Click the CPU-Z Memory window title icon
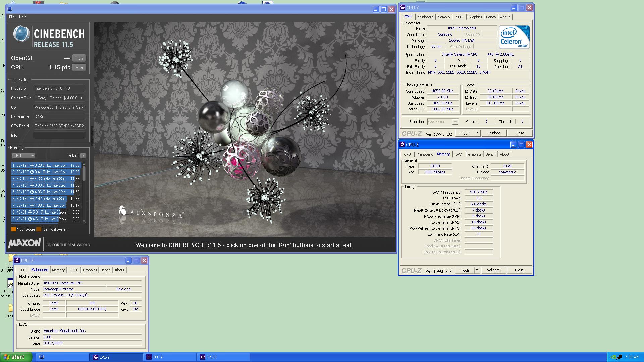The height and width of the screenshot is (362, 644). pyautogui.click(x=402, y=145)
